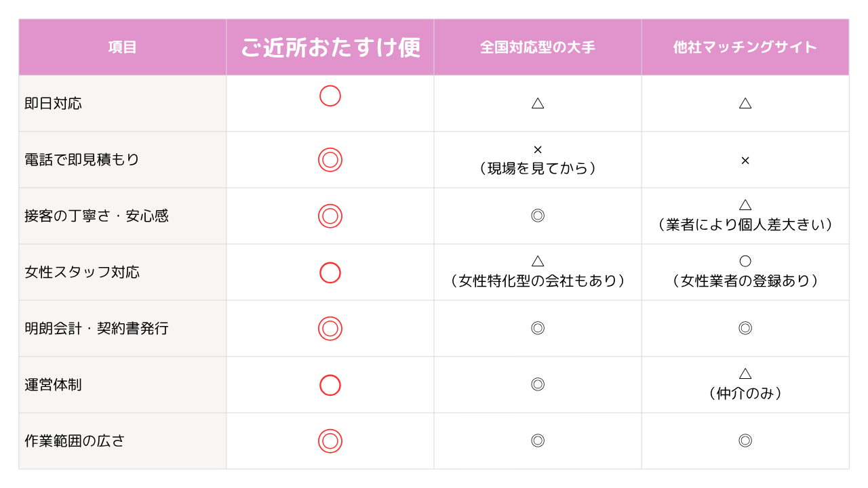868x488 pixels.
Task: Click the 業者により個人差大きい note
Action: point(745,224)
